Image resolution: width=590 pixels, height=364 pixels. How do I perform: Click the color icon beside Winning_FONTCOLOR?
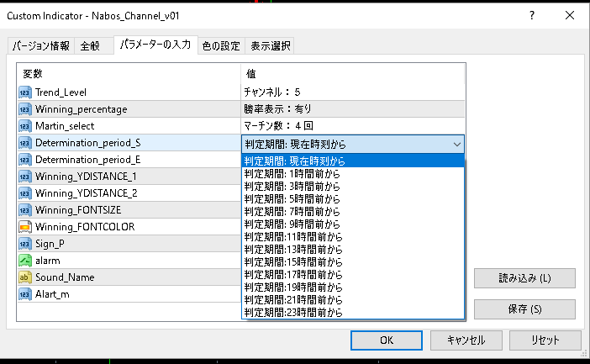[x=25, y=227]
